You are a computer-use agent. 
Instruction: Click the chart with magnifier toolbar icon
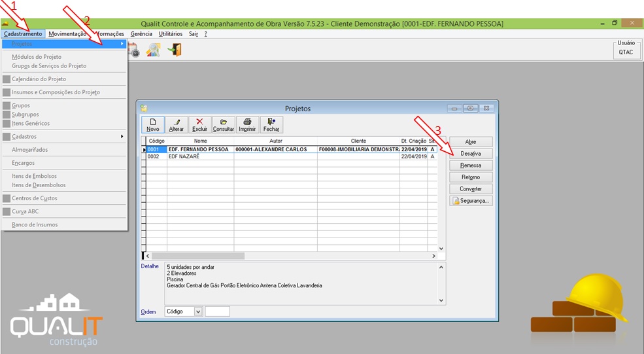point(153,50)
